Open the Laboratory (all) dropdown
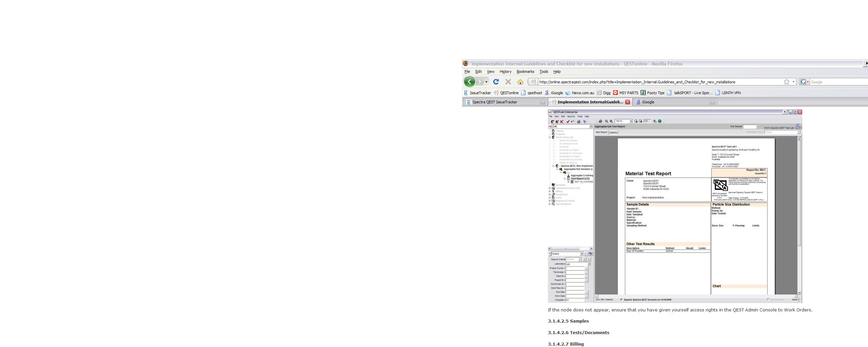The width and height of the screenshot is (868, 347). 589,264
